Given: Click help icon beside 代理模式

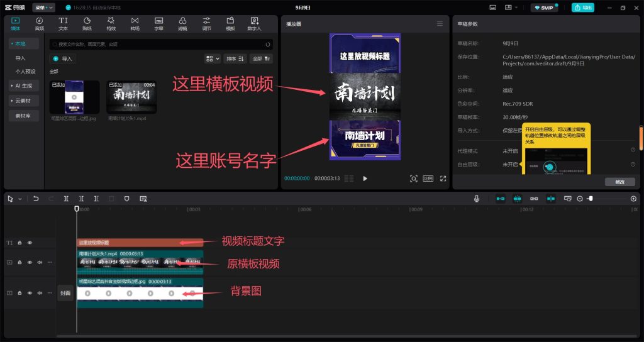Looking at the screenshot, I should coord(633,150).
